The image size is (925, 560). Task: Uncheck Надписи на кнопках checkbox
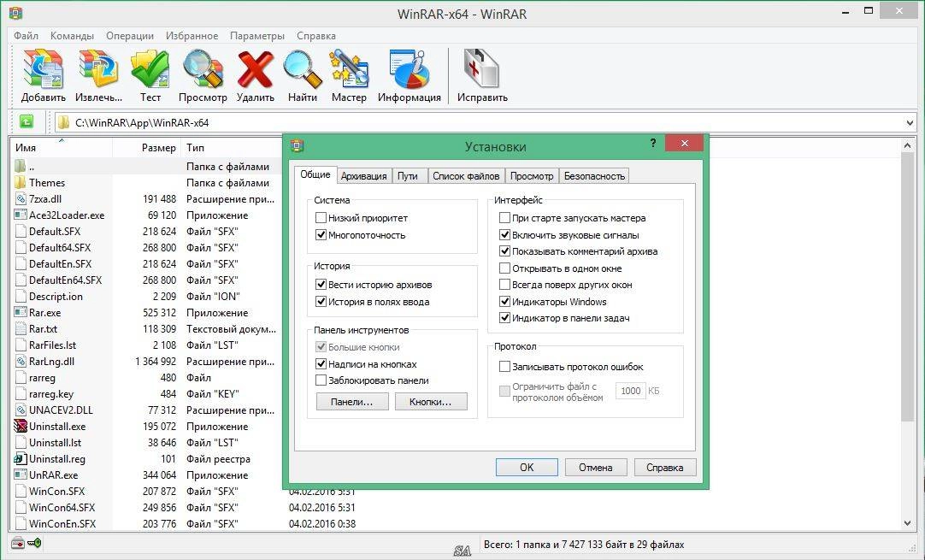tap(321, 364)
